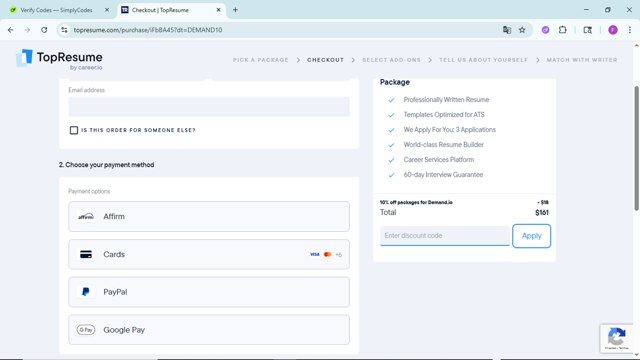Screen dimensions: 640x360
Task: Bookmark this page with the star icon
Action: (x=522, y=30)
